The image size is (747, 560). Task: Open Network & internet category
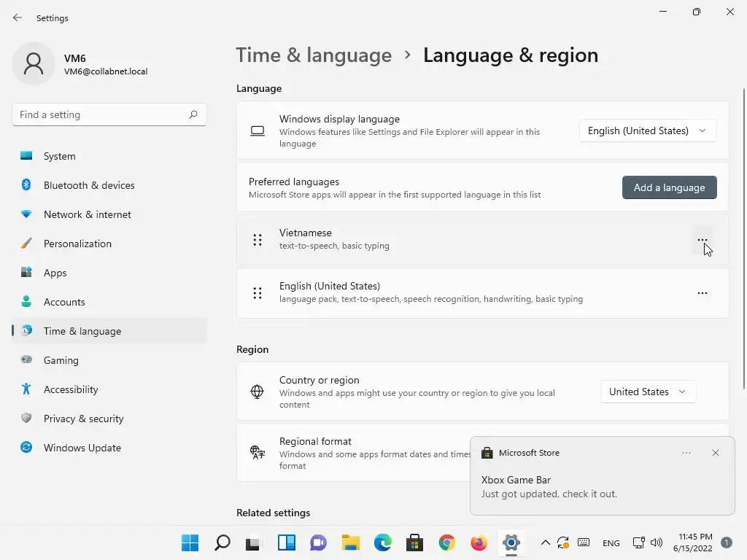click(x=109, y=214)
